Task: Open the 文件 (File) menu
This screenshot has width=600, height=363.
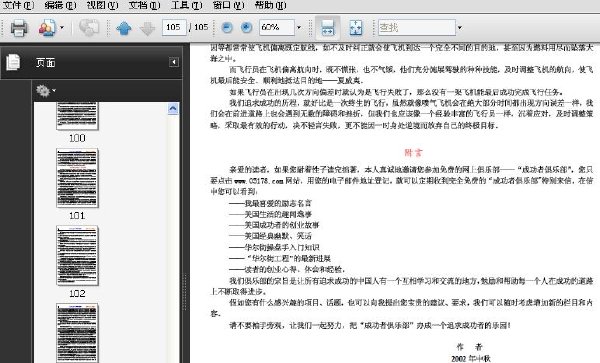Action: tap(18, 5)
